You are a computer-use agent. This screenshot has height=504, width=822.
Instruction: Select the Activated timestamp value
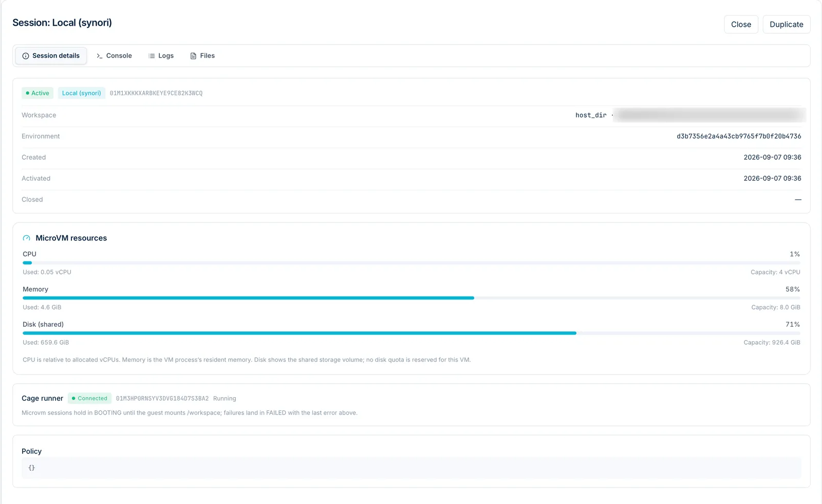pos(772,178)
